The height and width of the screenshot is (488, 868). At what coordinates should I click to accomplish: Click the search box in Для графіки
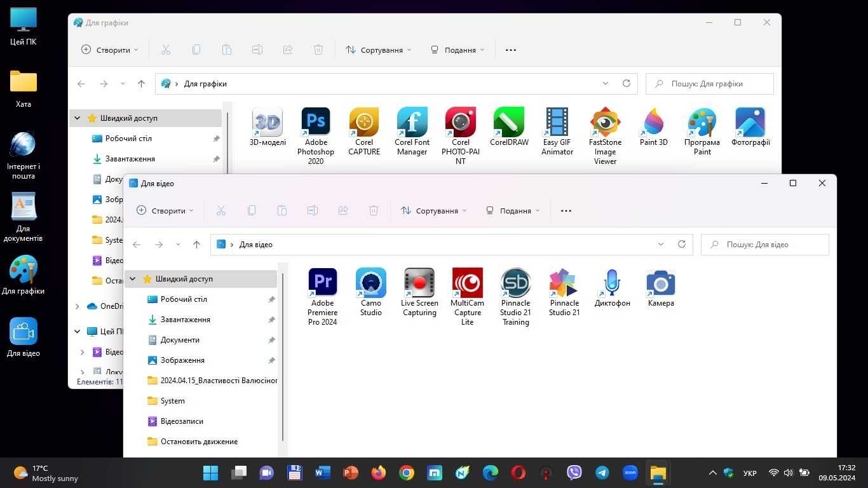pyautogui.click(x=710, y=83)
